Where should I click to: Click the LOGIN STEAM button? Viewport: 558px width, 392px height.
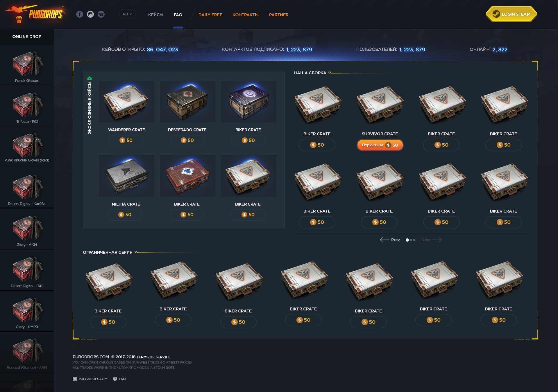point(512,14)
